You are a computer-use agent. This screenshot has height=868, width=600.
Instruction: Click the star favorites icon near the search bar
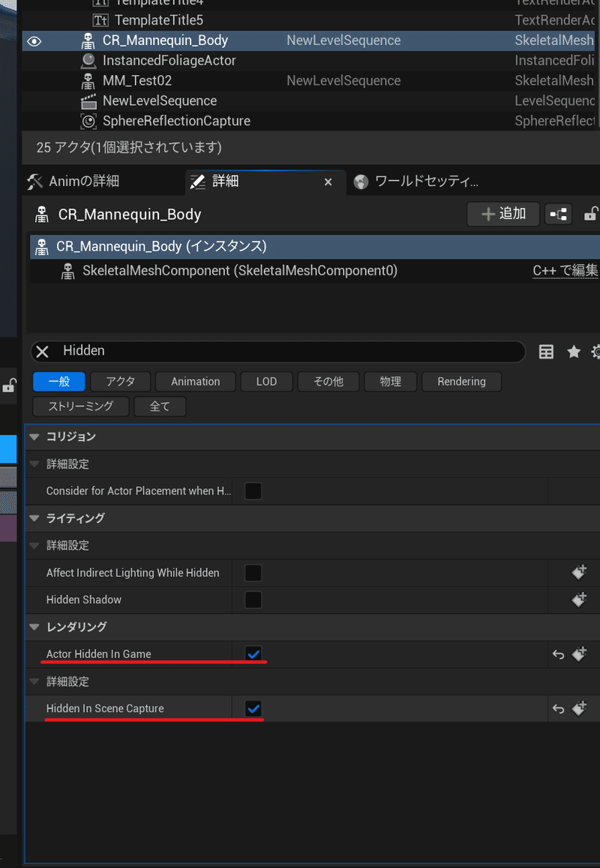point(574,351)
